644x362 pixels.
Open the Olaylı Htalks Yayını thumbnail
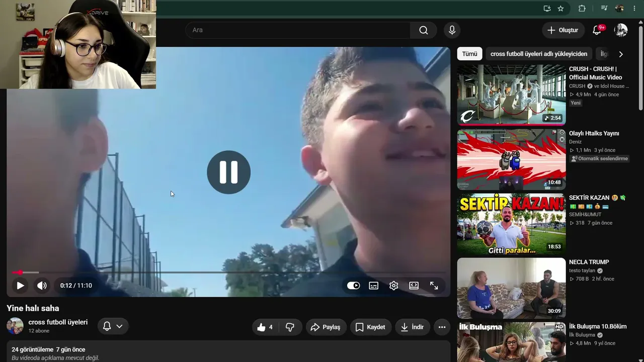pos(511,159)
